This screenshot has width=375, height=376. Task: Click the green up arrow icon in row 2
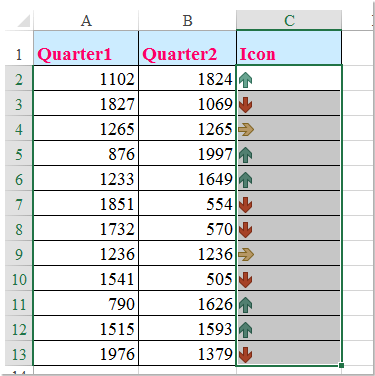pos(246,80)
